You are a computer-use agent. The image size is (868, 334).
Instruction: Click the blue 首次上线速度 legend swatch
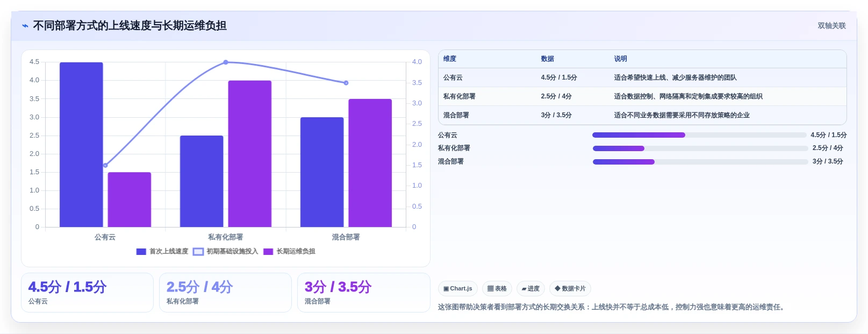point(141,252)
